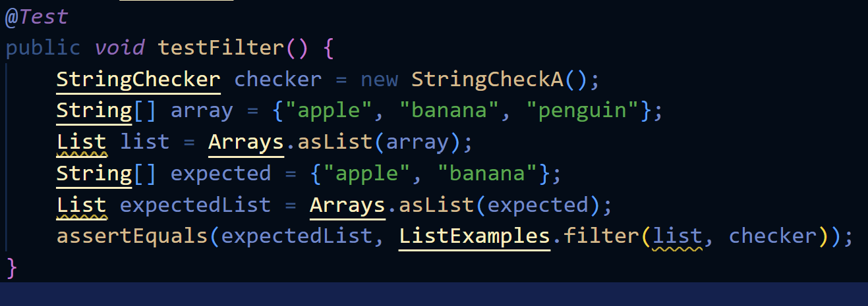Click the testFilter method name

[x=220, y=47]
